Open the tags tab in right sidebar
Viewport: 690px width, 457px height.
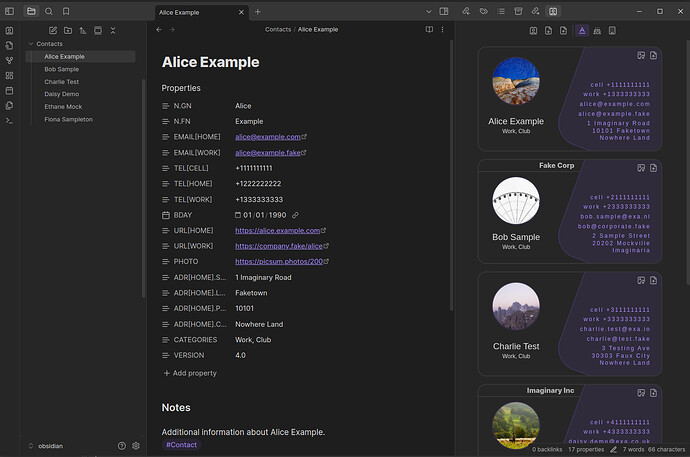(x=484, y=11)
